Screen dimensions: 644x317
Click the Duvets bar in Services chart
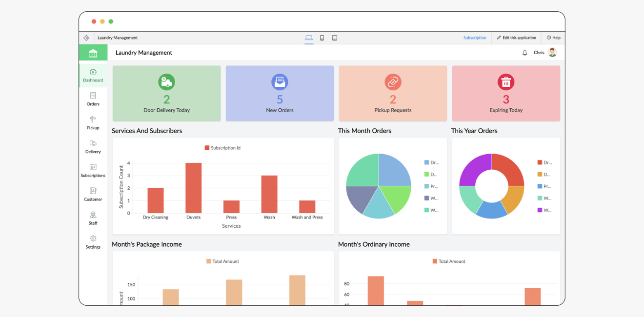[194, 188]
